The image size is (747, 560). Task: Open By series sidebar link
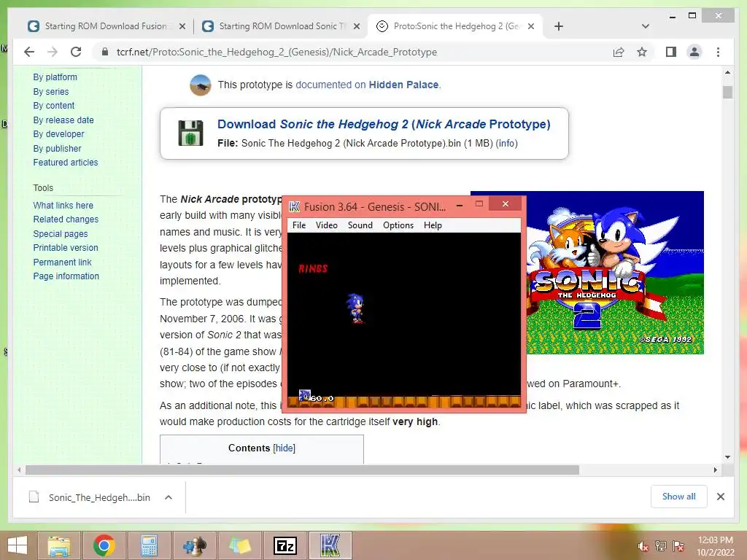click(51, 91)
